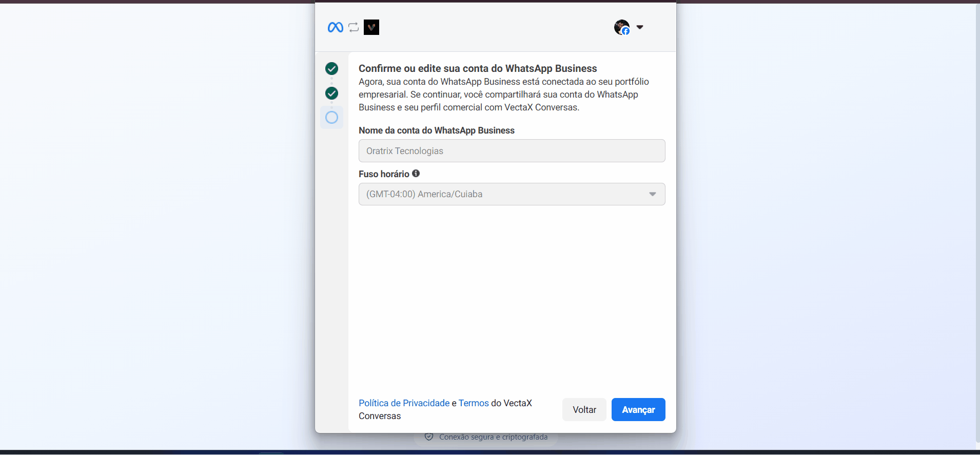Expand the account menu caret beside avatar
The image size is (980, 455).
(x=640, y=27)
